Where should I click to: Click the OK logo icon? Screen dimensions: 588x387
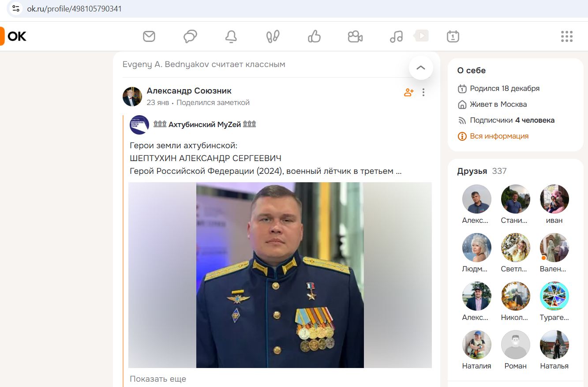[13, 36]
